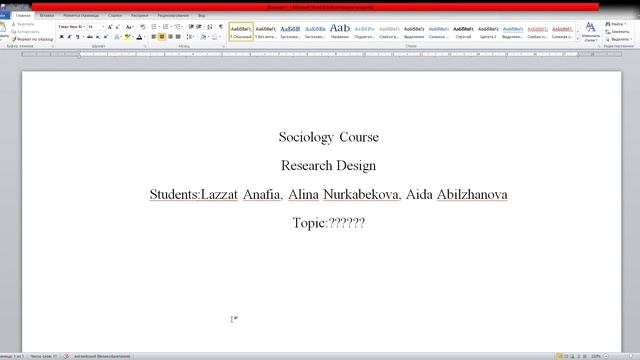Expand font color dropdown arrow
The width and height of the screenshot is (640, 360).
(145, 37)
